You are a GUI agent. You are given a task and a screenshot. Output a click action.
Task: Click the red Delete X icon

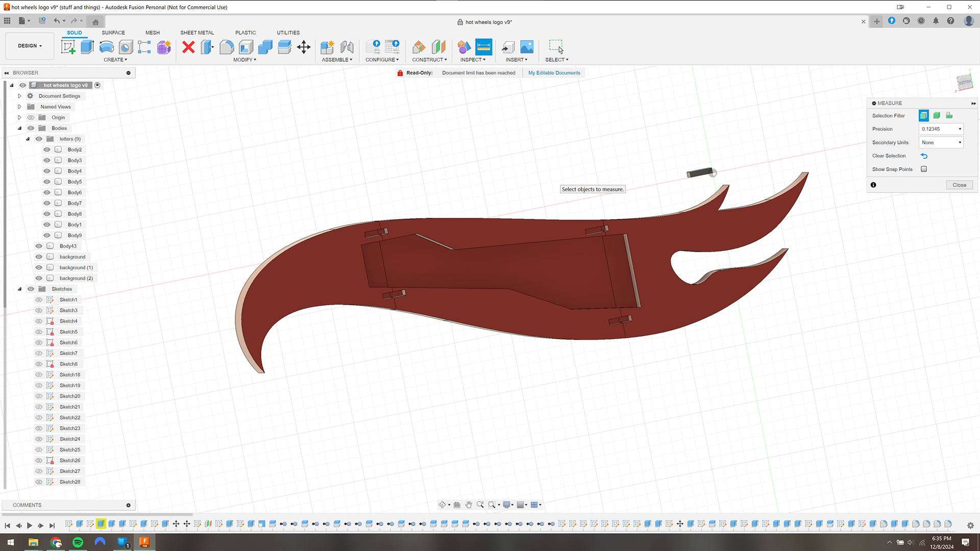coord(188,47)
